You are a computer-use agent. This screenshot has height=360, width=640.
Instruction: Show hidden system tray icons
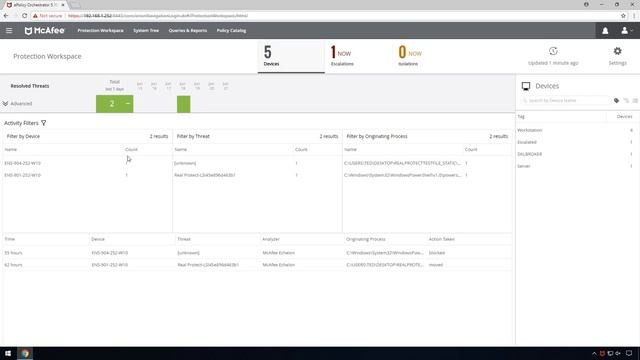pos(594,353)
